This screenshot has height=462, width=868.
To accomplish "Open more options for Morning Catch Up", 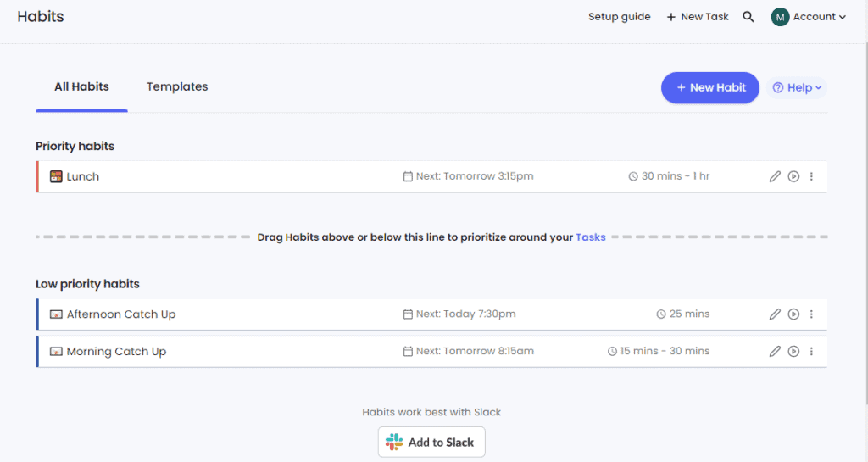I will (x=811, y=351).
